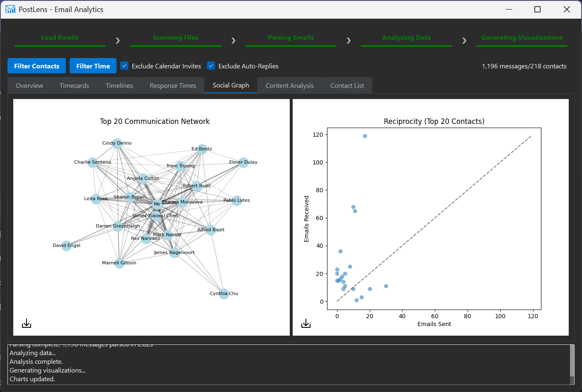Open the Content Analysis tab
The image size is (582, 392).
pyautogui.click(x=289, y=85)
